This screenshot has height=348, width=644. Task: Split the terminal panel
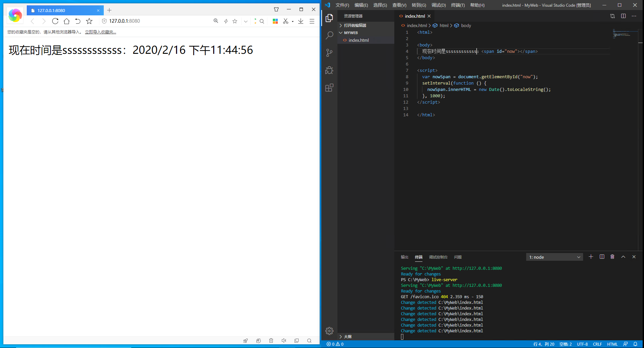[601, 257]
